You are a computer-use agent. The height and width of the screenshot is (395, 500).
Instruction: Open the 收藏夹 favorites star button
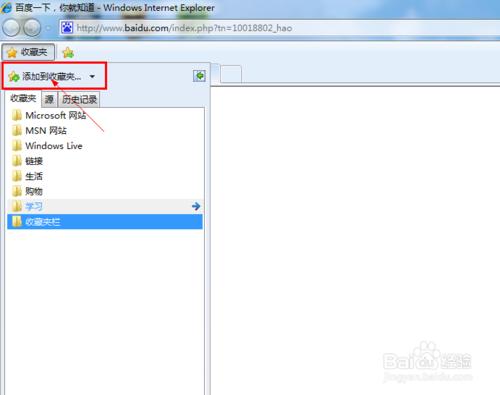pos(28,52)
